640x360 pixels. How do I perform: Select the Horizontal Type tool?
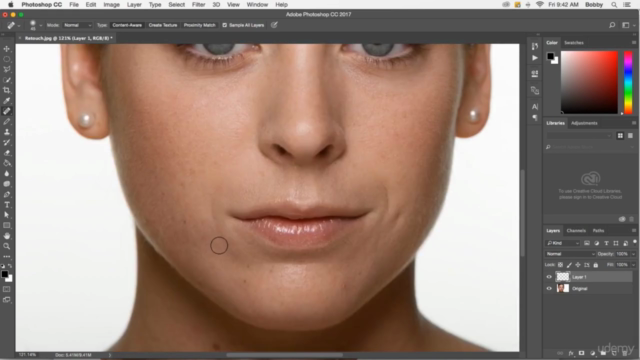point(7,205)
